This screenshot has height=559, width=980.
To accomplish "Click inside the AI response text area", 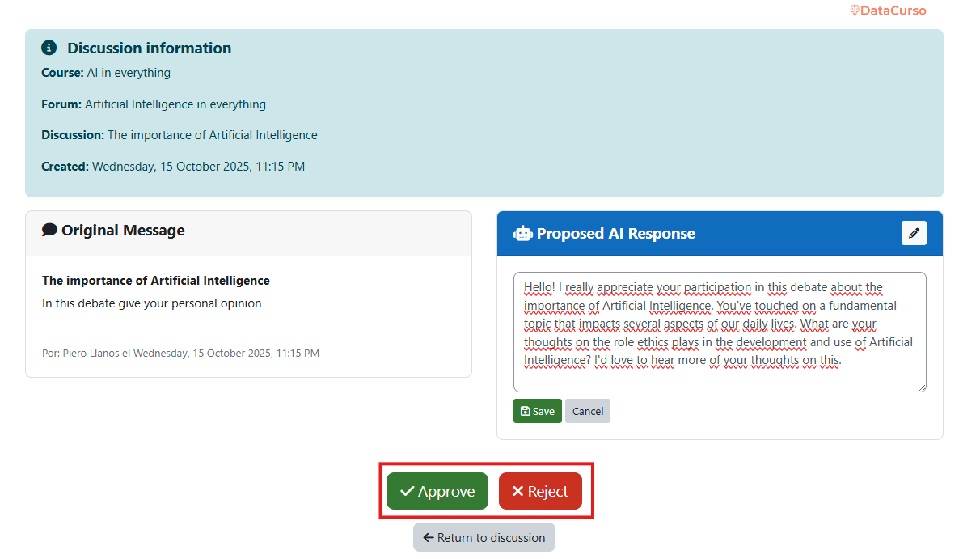I will (x=719, y=332).
